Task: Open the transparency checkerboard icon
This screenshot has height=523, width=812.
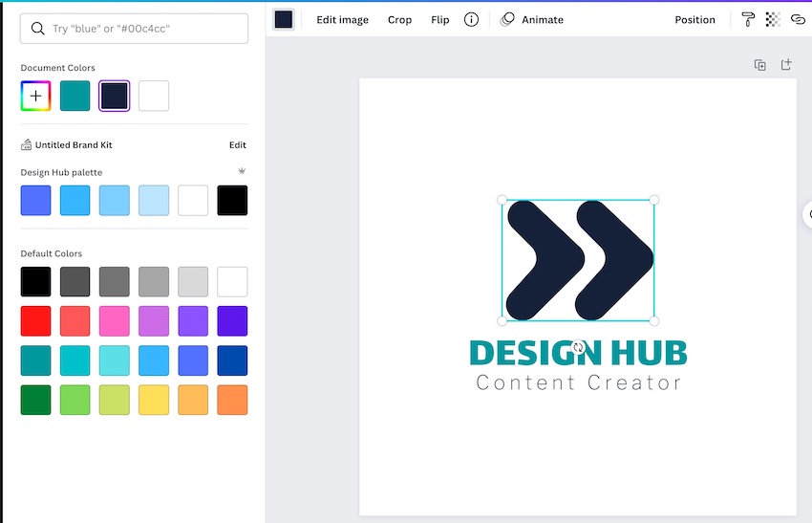Action: [x=773, y=20]
